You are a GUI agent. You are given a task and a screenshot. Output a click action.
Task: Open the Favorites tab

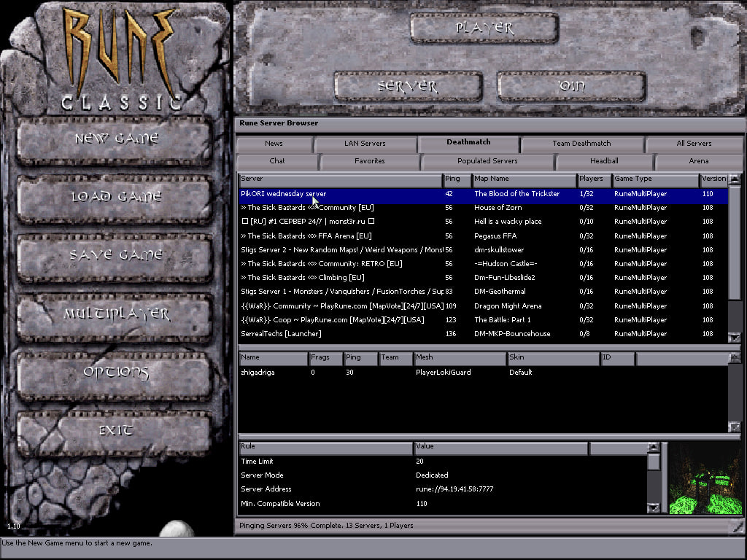point(369,161)
